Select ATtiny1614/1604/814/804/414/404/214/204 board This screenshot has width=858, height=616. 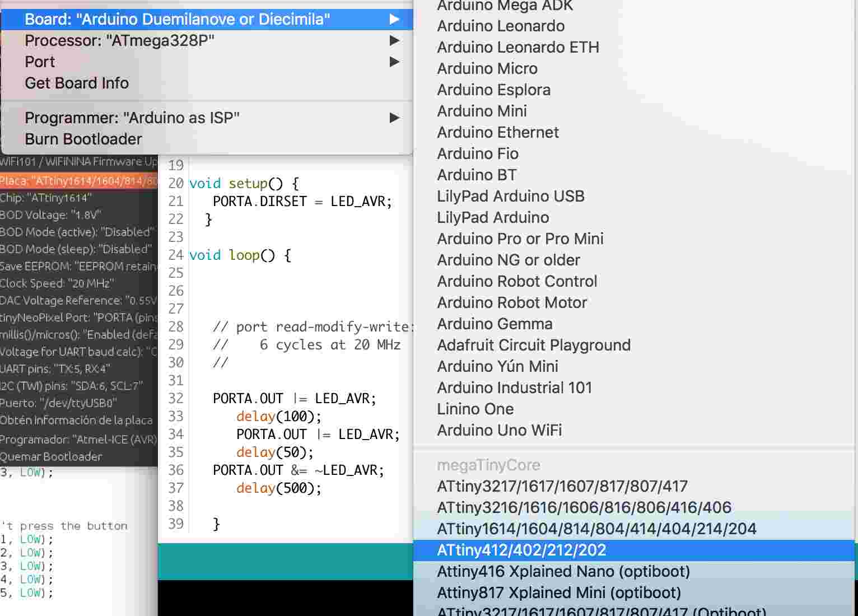point(634,529)
